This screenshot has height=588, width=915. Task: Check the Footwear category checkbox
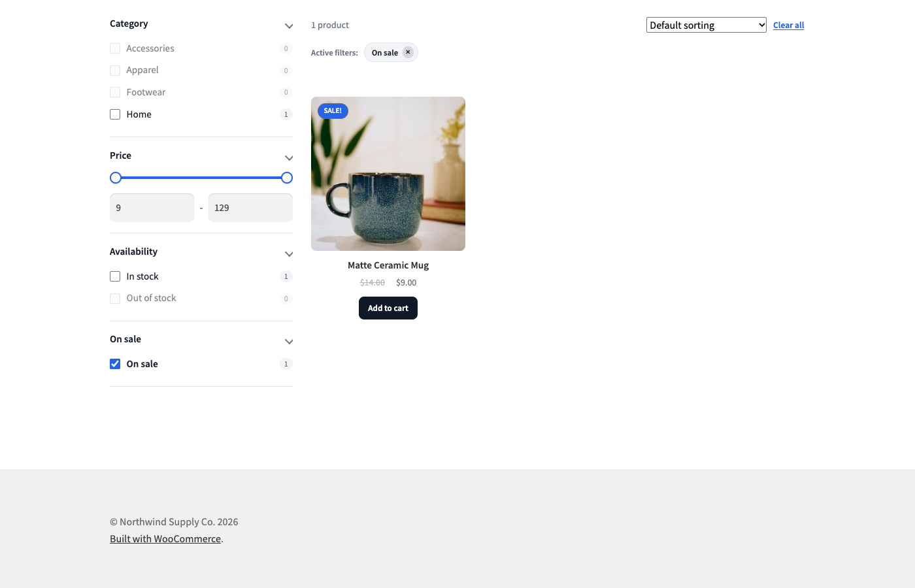[x=115, y=92]
